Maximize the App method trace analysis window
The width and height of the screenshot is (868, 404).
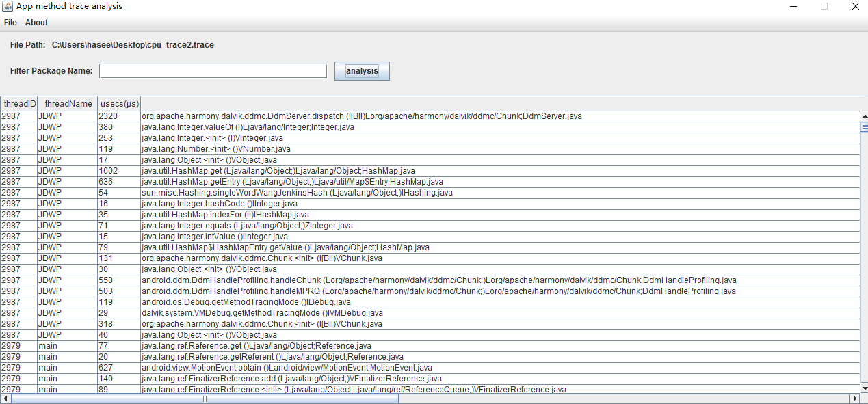point(824,6)
